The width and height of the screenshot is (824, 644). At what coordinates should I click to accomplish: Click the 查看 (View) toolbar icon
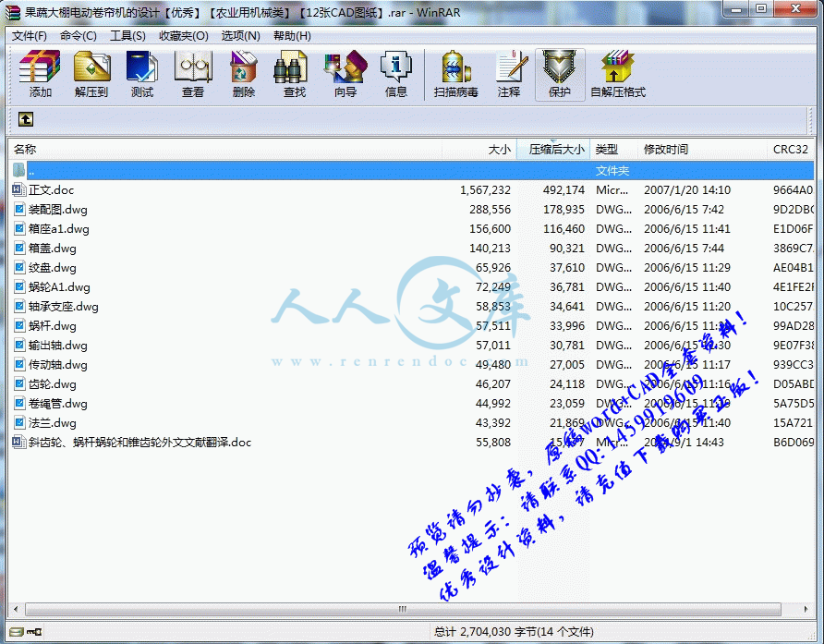[x=193, y=67]
